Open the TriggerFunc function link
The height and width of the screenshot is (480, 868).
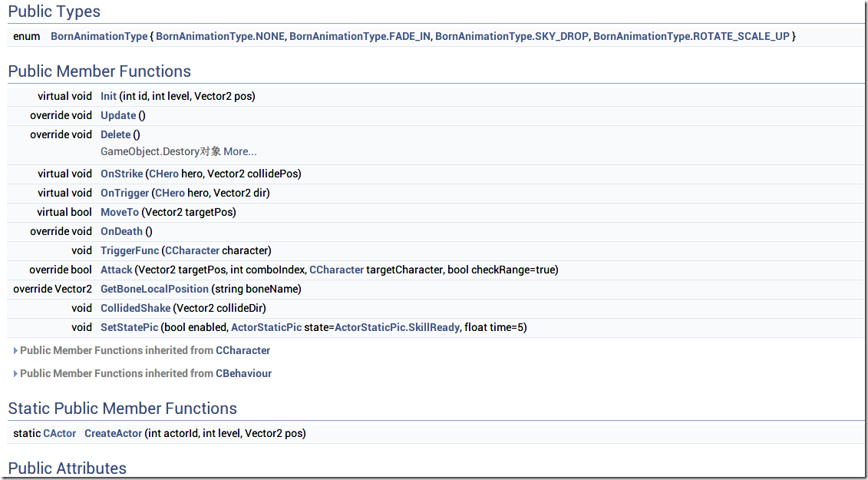pyautogui.click(x=130, y=250)
